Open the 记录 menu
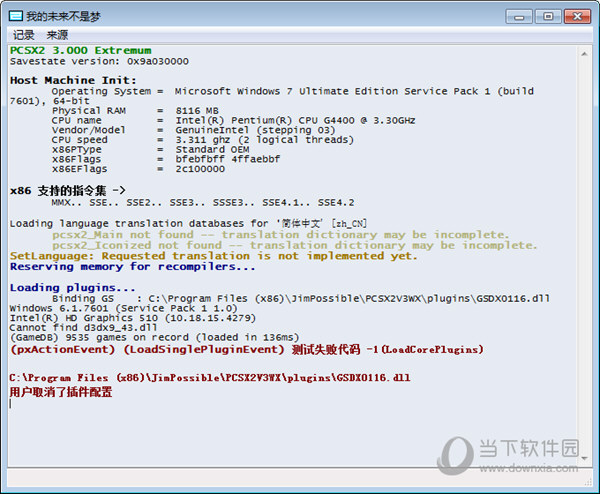Screen dimensions: 600x494 (x=24, y=35)
